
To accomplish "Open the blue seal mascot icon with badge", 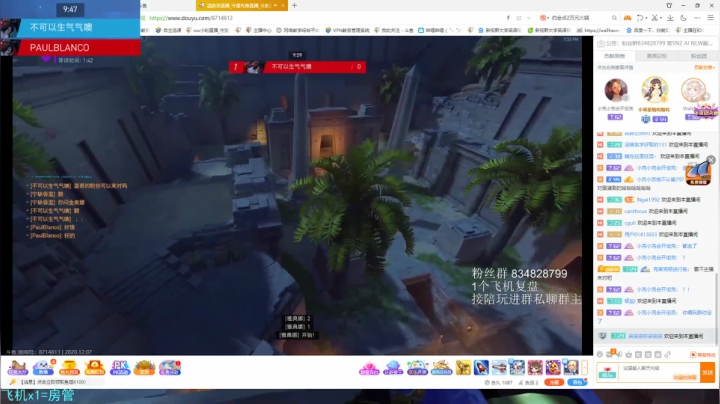I will 43,367.
